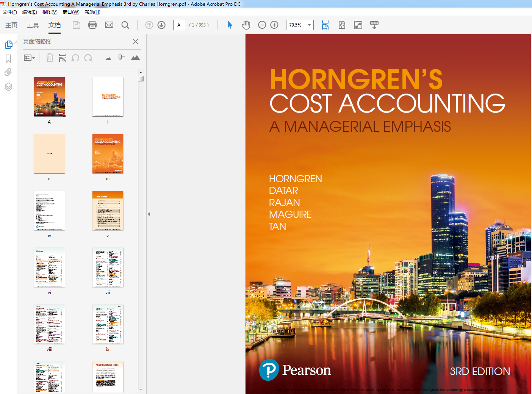
Task: Click the Zoom in plus icon
Action: pos(274,25)
